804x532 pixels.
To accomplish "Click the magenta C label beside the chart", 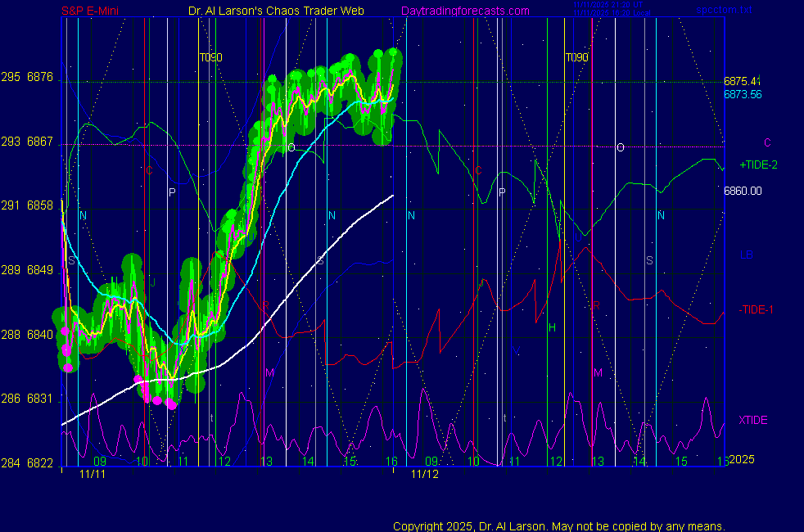I will coord(767,142).
